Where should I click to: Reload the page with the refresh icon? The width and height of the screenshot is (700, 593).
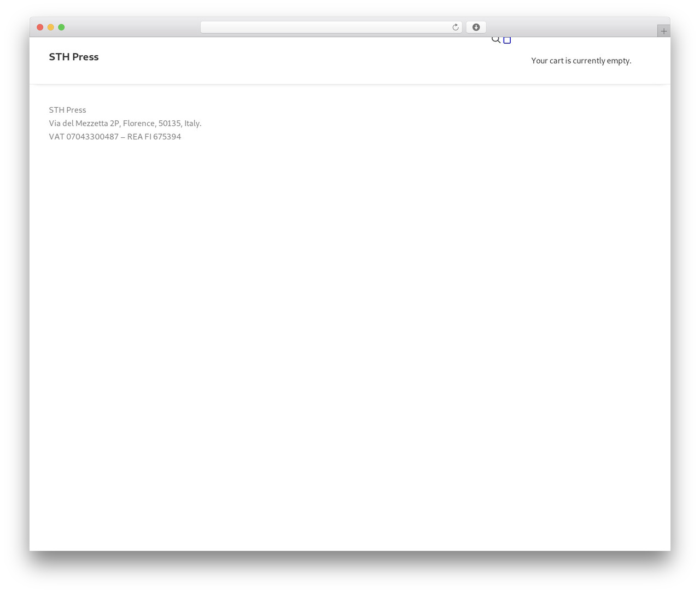point(455,27)
